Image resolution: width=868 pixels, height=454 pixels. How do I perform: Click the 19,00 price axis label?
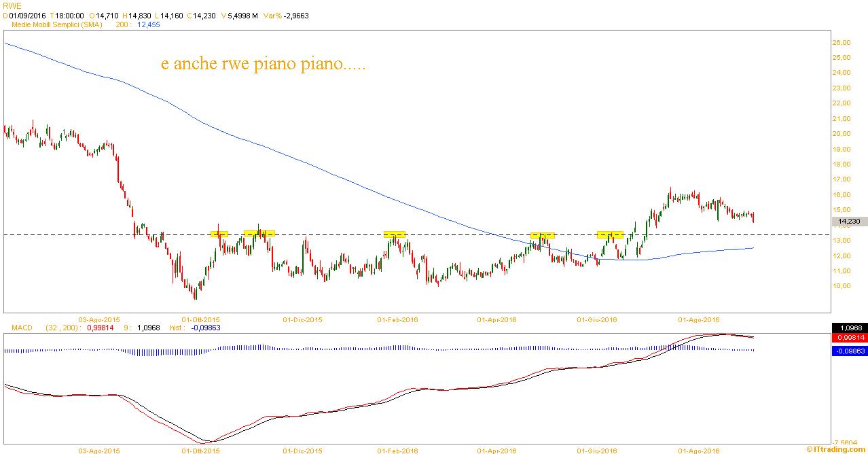pos(842,149)
